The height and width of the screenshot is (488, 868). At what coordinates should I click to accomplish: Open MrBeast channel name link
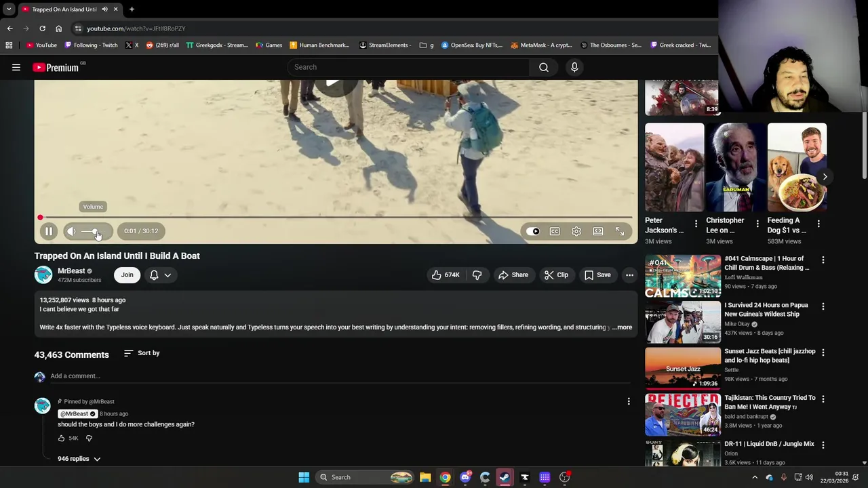click(71, 271)
